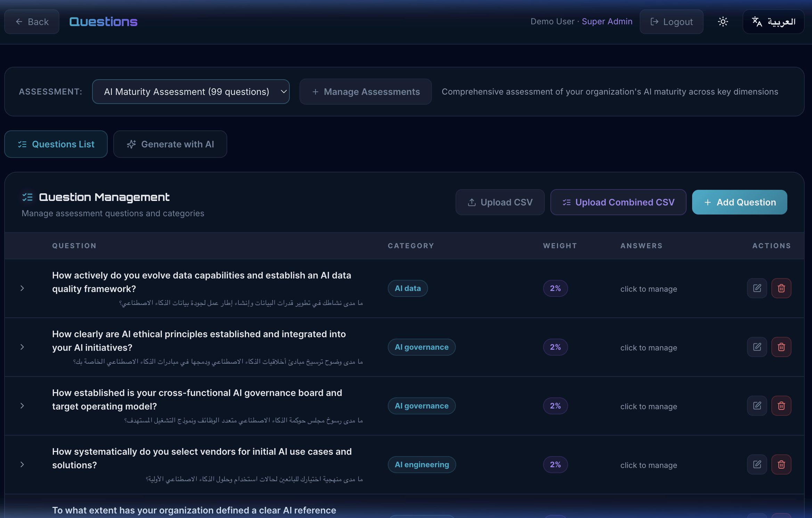Click the ACTIONS column header
Viewport: 812px width, 518px height.
772,246
